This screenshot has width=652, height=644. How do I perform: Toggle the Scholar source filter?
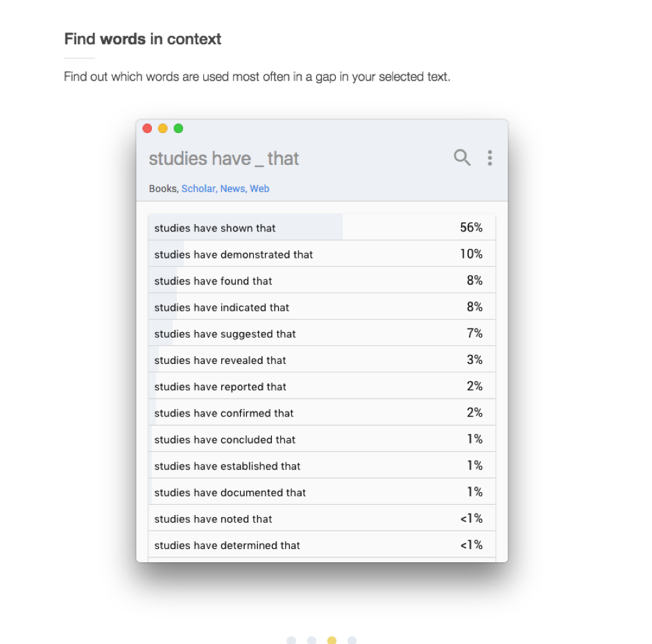coord(199,189)
